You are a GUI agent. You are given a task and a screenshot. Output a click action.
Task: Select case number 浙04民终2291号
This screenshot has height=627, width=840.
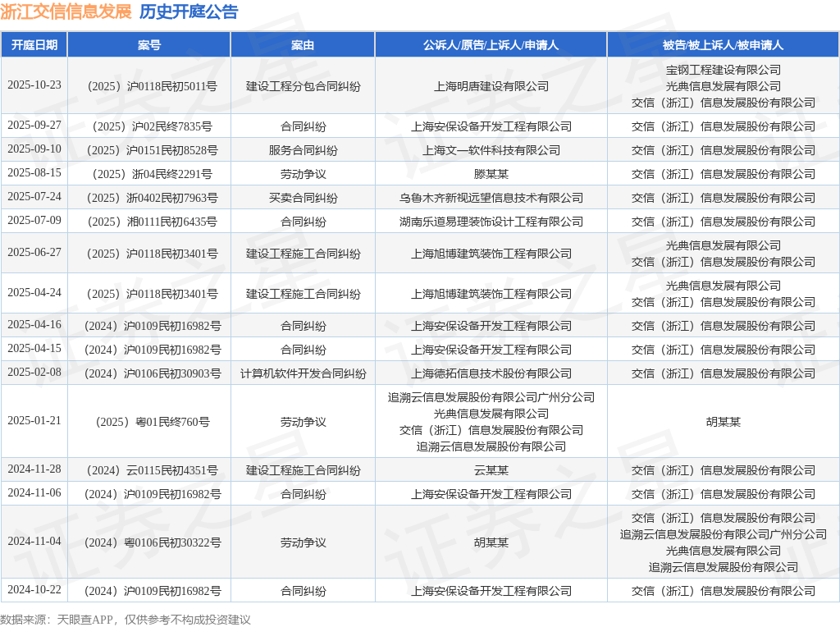152,174
